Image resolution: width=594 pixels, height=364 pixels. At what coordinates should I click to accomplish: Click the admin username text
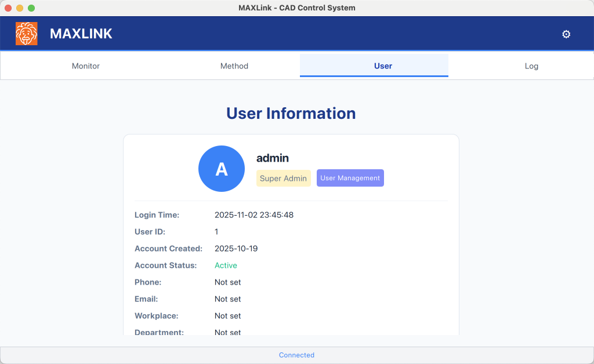pyautogui.click(x=273, y=158)
